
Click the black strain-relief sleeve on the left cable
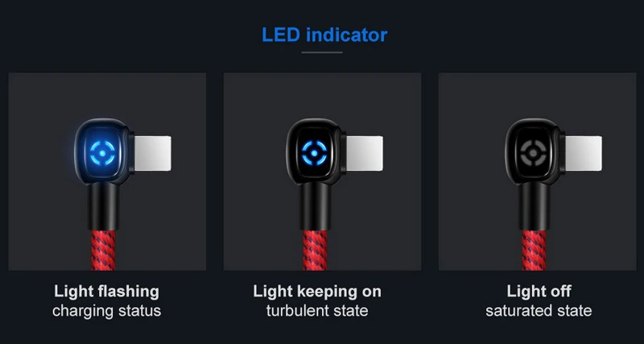point(103,206)
